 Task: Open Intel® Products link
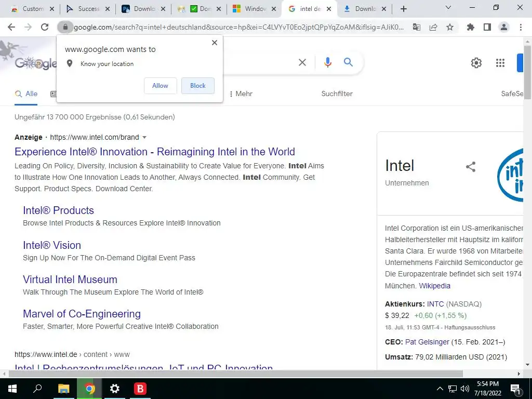point(58,210)
